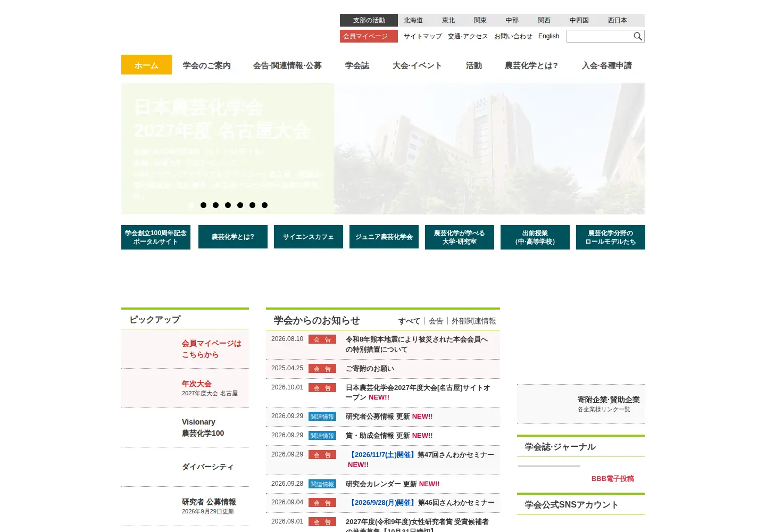
Task: Open the 中部 branch link
Action: point(512,20)
